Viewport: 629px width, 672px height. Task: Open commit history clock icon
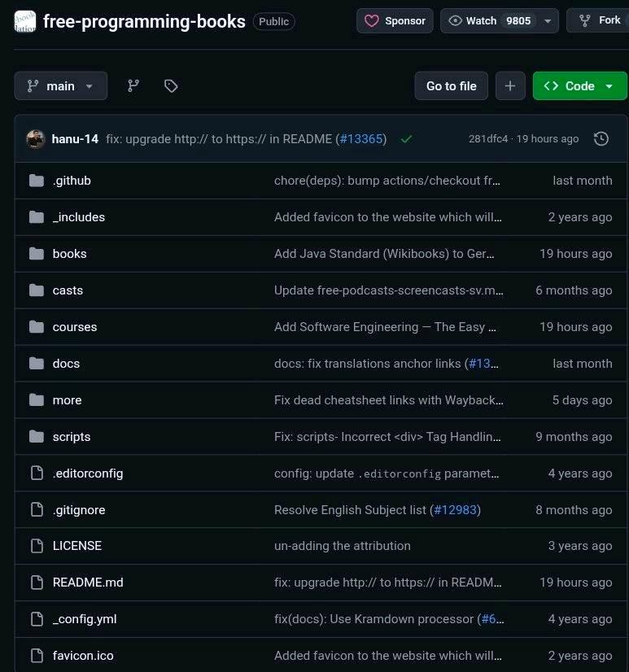coord(601,139)
